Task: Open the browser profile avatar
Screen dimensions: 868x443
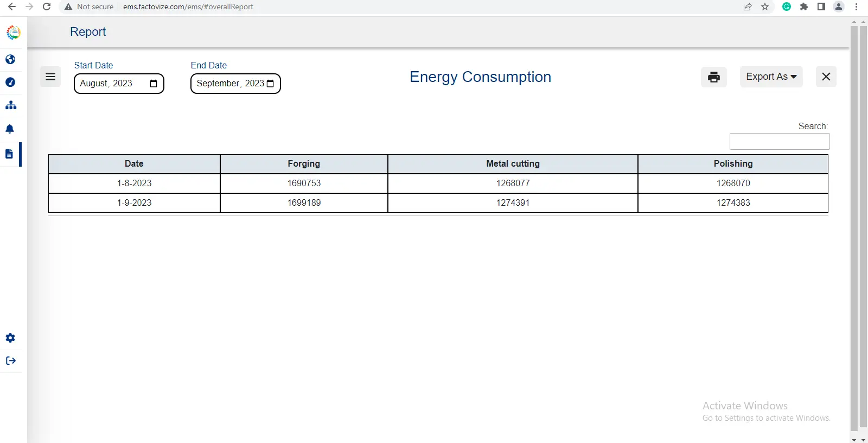Action: click(x=839, y=7)
